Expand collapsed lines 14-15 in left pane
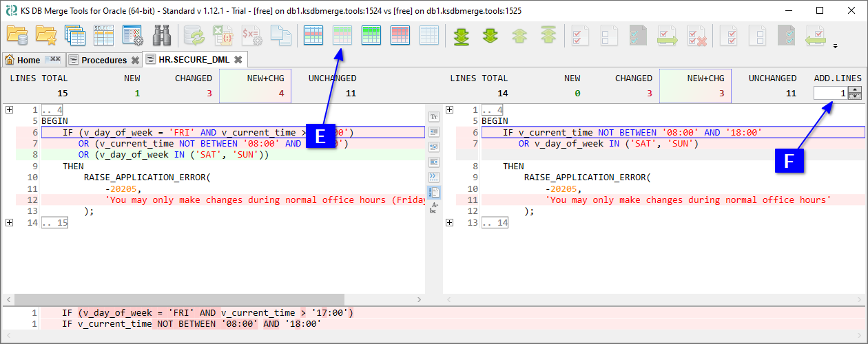 pos(9,223)
